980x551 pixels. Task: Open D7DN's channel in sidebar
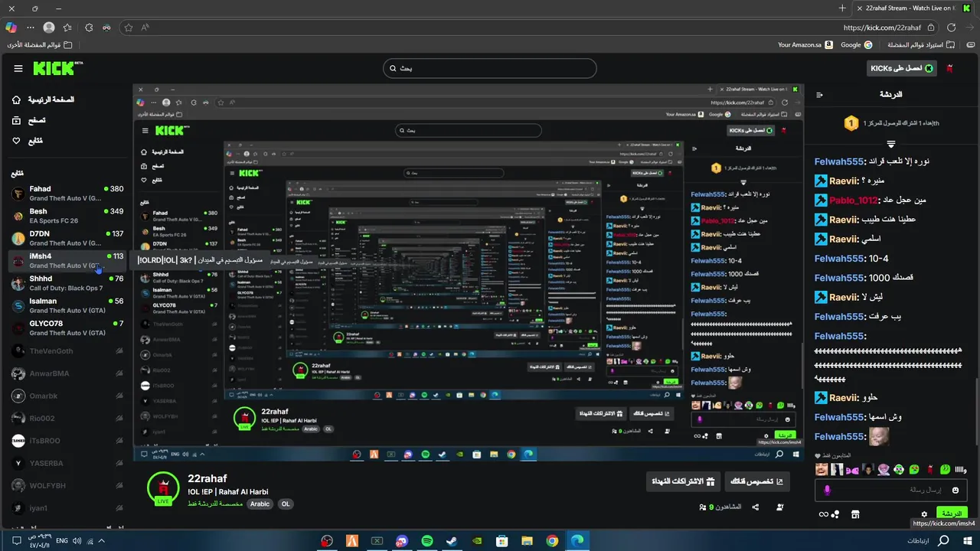coord(67,238)
